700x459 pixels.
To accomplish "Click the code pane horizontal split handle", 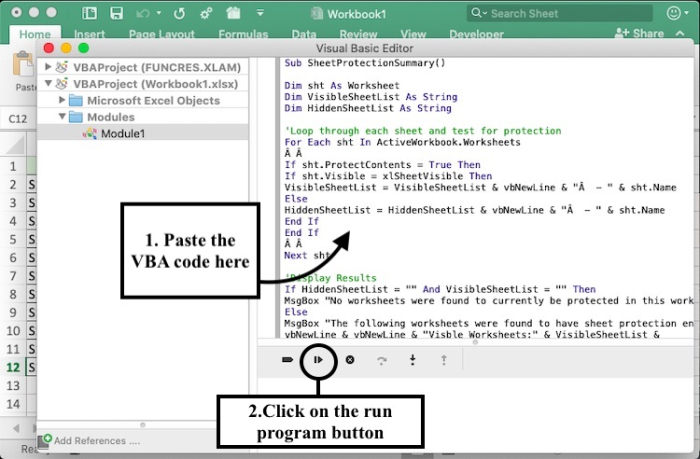I will 475,342.
